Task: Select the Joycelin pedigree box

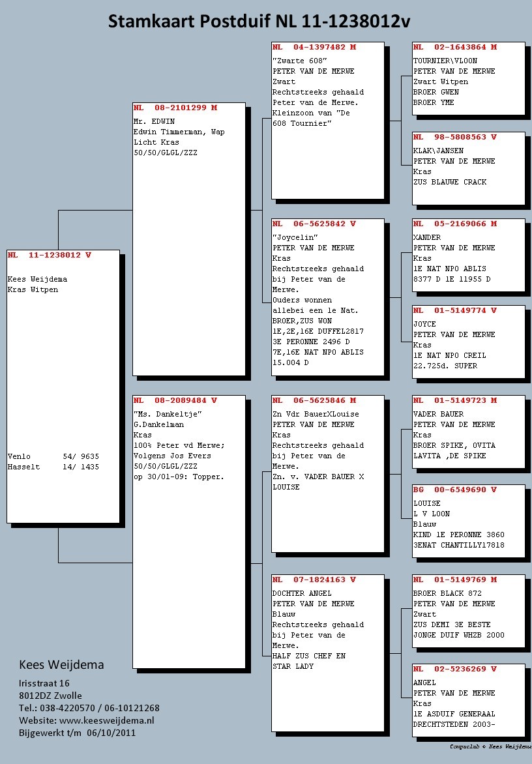Action: click(x=328, y=297)
